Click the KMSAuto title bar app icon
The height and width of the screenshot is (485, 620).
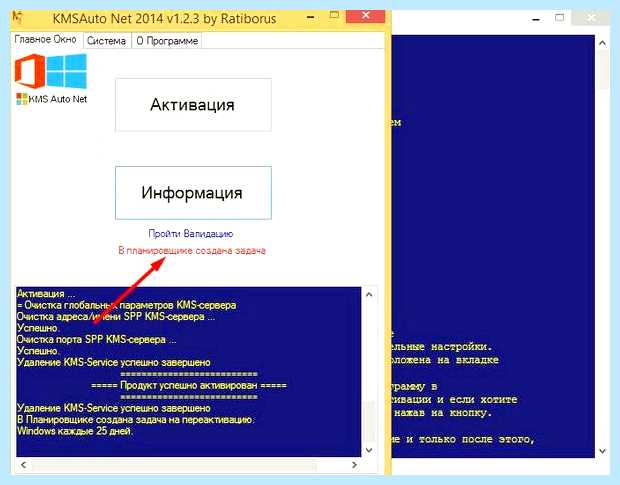point(18,17)
